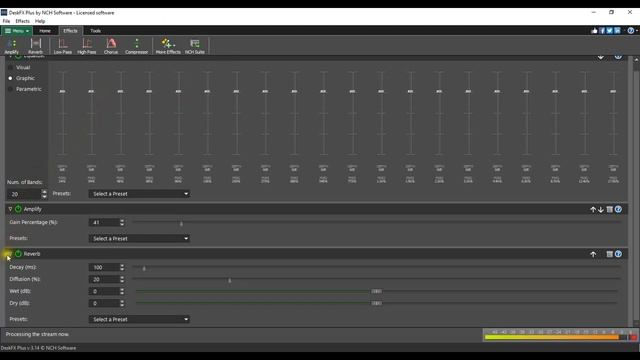Move the Reverb effect up
The width and height of the screenshot is (640, 360).
(x=593, y=254)
